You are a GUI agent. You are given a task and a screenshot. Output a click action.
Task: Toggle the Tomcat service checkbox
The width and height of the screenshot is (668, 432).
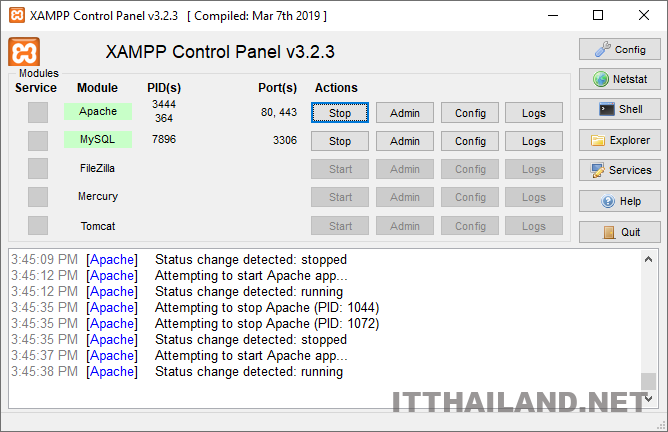[38, 225]
